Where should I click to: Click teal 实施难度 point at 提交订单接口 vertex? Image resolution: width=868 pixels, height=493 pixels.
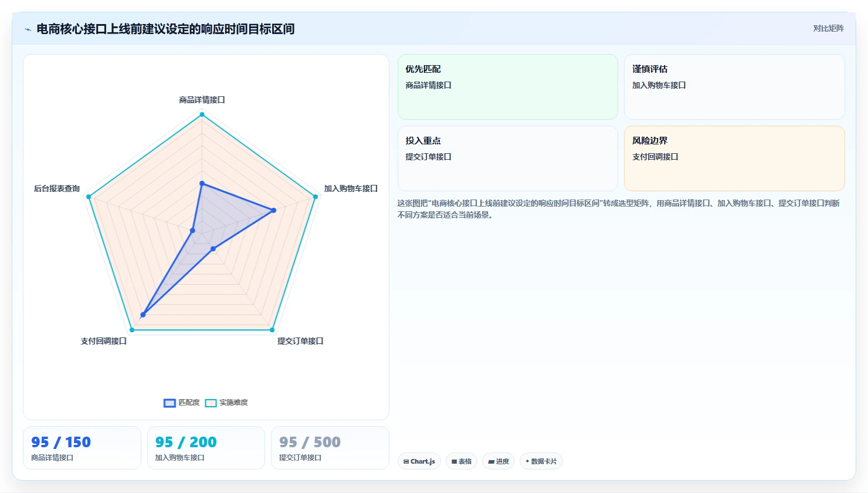272,330
